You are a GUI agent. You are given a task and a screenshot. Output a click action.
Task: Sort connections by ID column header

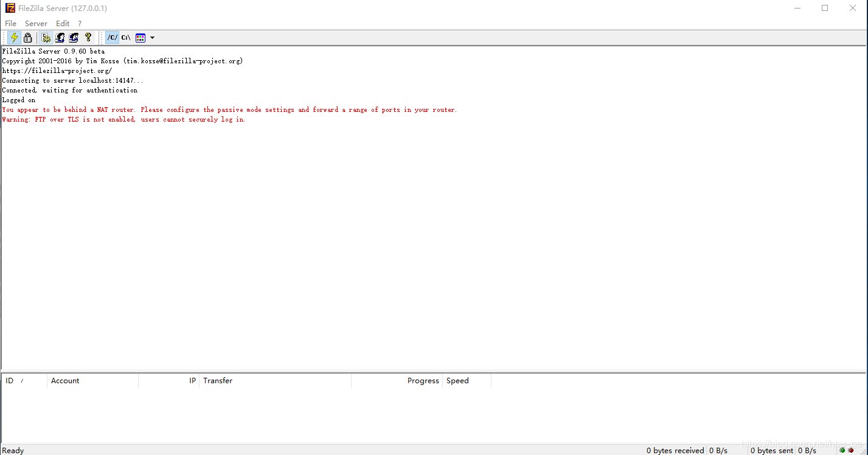click(x=24, y=381)
